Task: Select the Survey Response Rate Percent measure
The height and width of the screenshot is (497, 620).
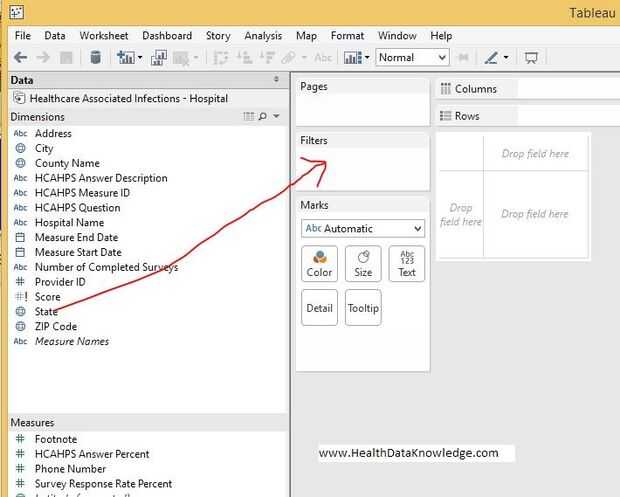Action: click(x=103, y=484)
